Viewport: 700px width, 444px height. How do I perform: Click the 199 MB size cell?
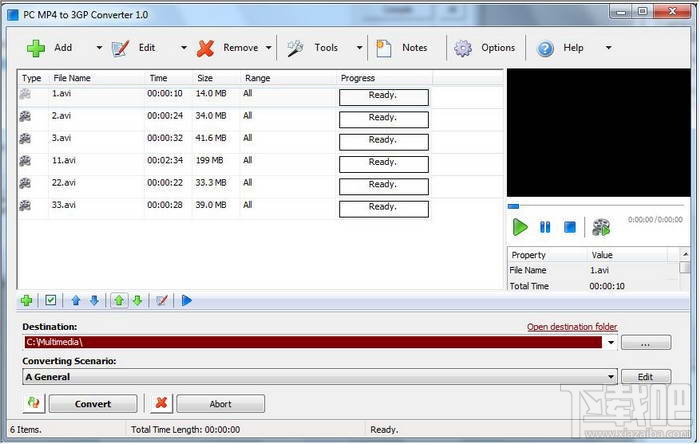[209, 160]
